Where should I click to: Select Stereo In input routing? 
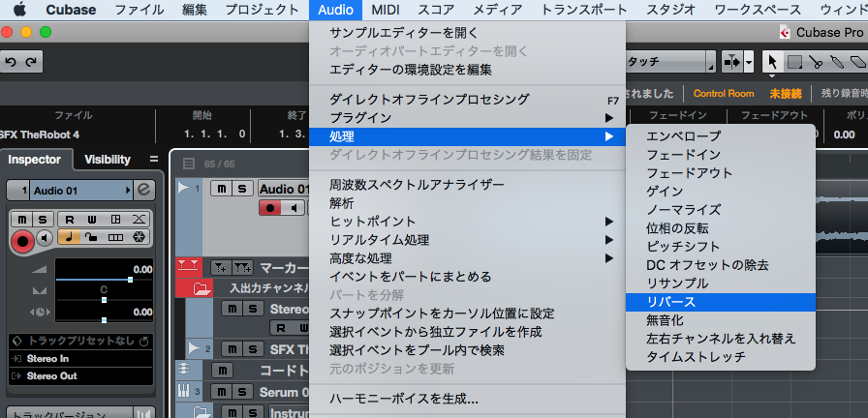pyautogui.click(x=80, y=359)
